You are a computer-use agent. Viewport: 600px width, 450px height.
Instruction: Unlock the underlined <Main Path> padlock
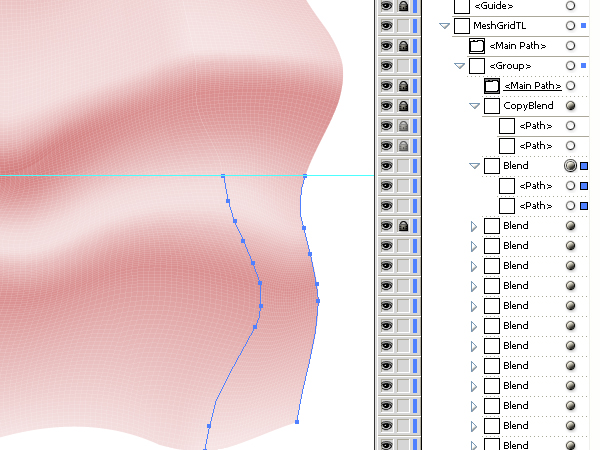click(403, 86)
